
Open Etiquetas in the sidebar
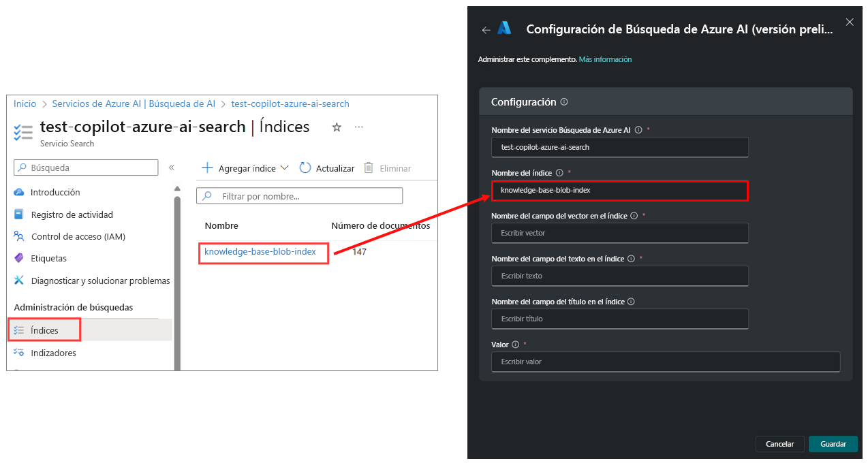[x=40, y=258]
